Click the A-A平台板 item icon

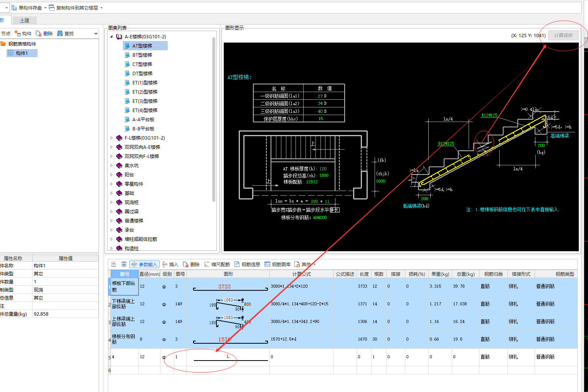[127, 119]
